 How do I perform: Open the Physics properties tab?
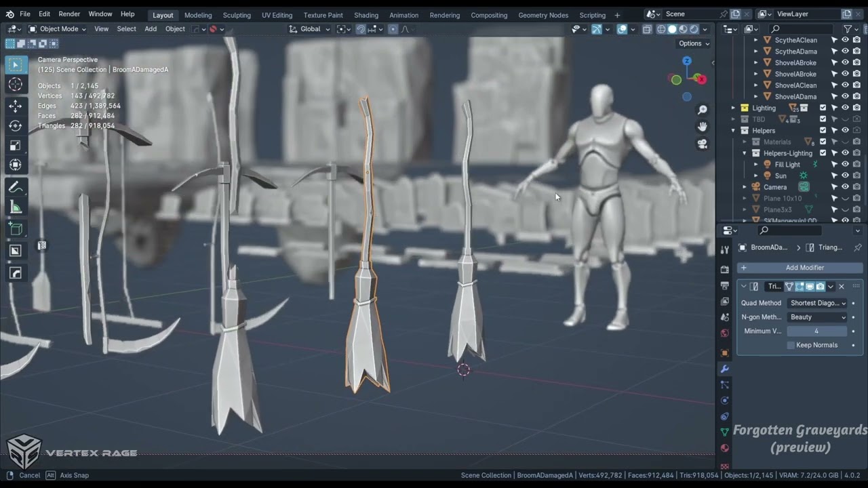724,401
